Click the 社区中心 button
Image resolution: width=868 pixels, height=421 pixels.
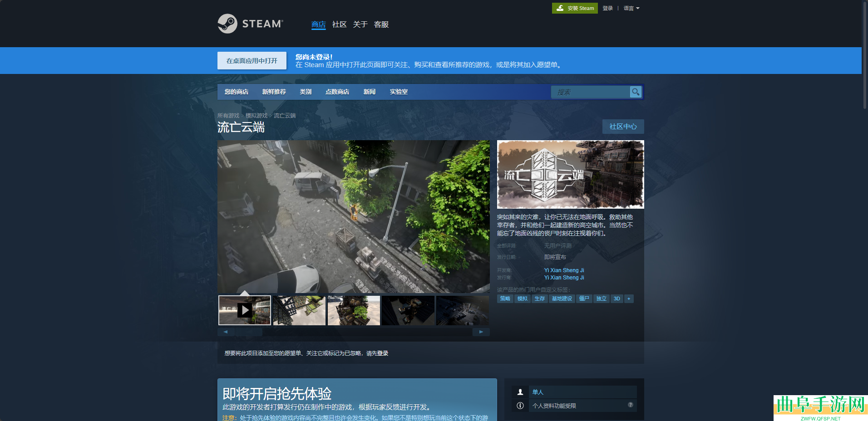[x=623, y=127]
